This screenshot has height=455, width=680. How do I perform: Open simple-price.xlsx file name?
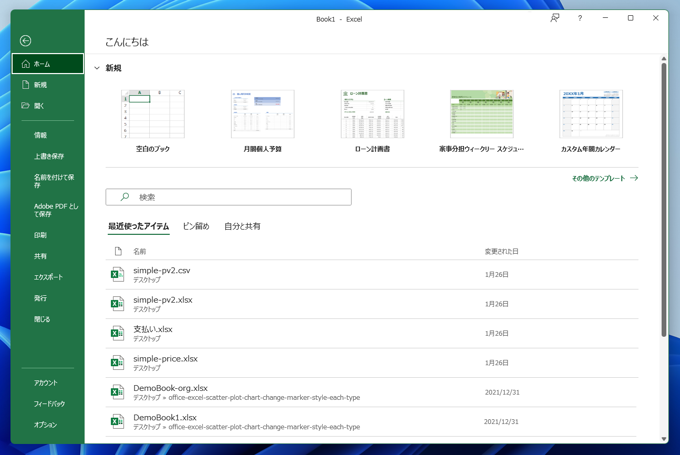click(x=165, y=359)
